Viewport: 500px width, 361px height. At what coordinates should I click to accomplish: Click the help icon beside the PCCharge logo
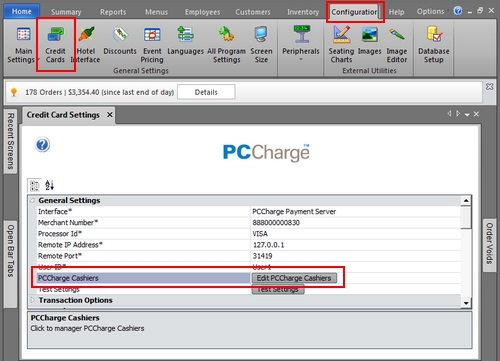click(42, 145)
